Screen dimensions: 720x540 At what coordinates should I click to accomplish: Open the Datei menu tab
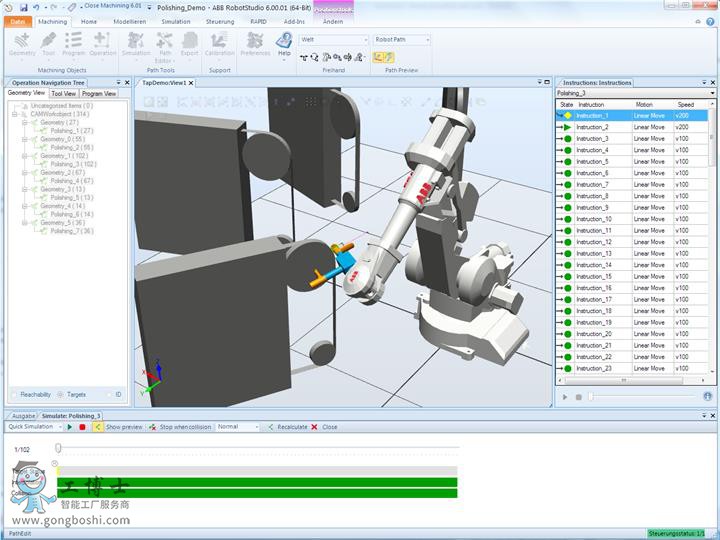point(17,22)
